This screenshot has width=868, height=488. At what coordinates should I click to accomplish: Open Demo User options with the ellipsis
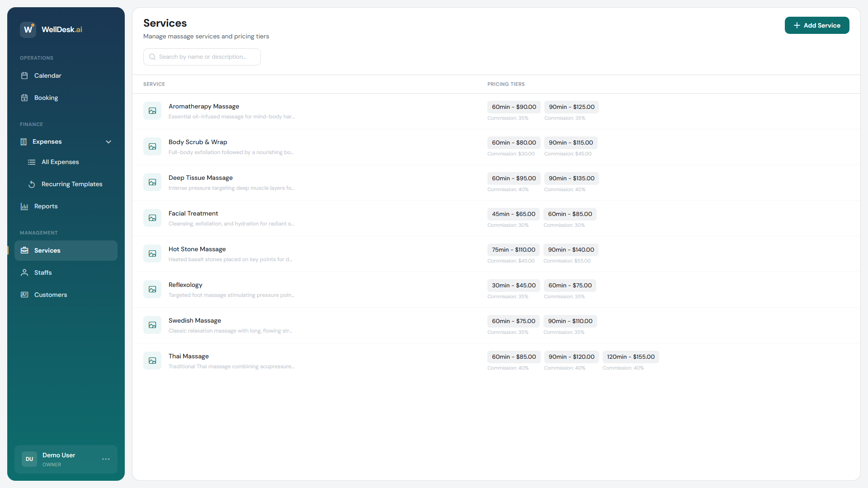click(x=106, y=459)
